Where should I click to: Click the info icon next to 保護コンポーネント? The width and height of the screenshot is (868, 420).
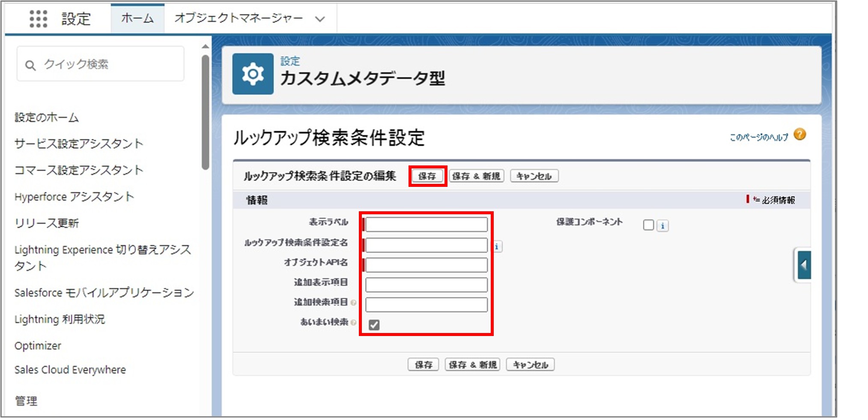click(x=663, y=225)
